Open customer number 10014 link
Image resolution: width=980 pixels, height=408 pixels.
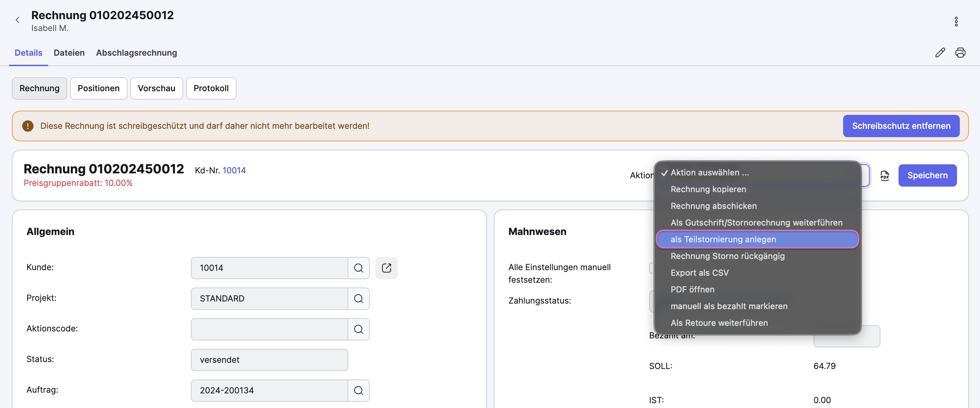coord(234,171)
